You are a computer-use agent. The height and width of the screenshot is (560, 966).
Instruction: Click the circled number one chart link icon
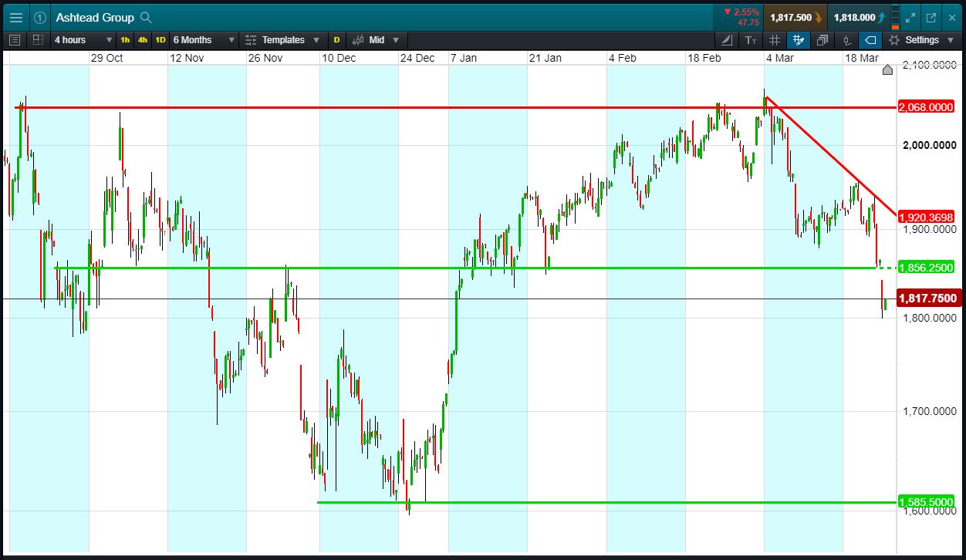click(x=40, y=17)
